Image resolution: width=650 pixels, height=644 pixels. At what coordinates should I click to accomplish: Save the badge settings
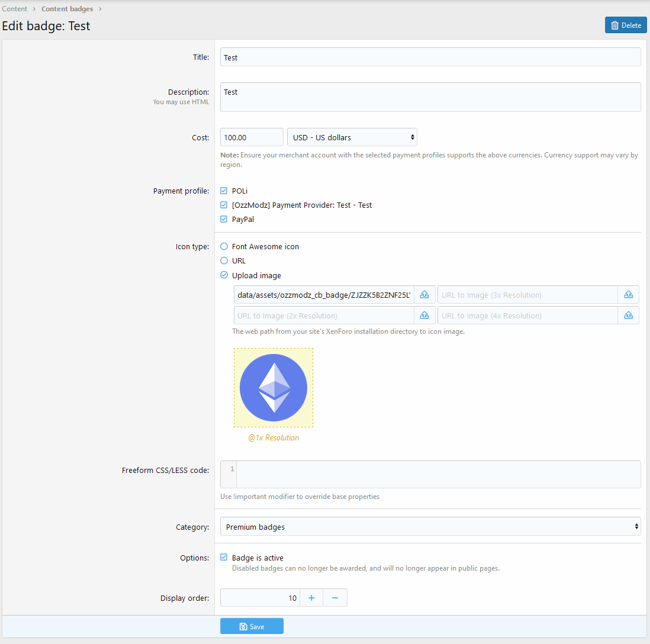[x=252, y=626]
